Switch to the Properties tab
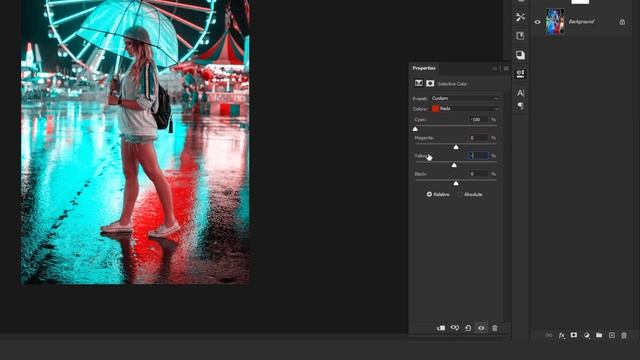This screenshot has width=640, height=360. pyautogui.click(x=424, y=68)
